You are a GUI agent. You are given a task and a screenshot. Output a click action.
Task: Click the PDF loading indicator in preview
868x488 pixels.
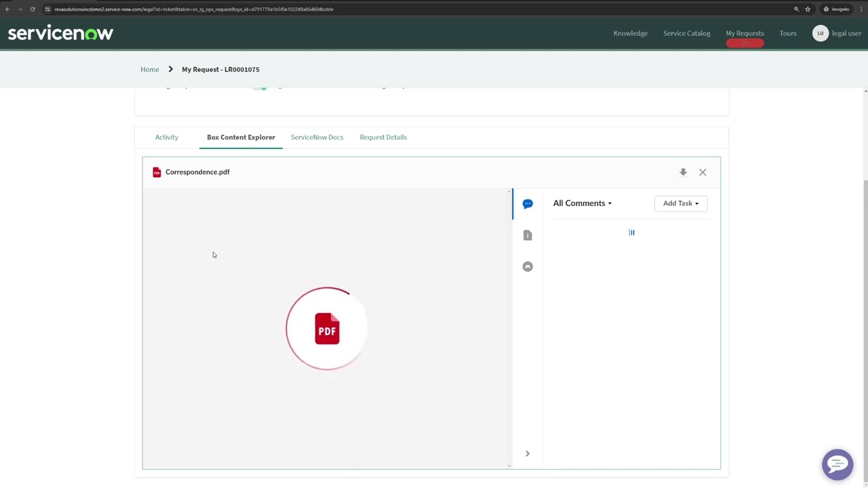[327, 329]
